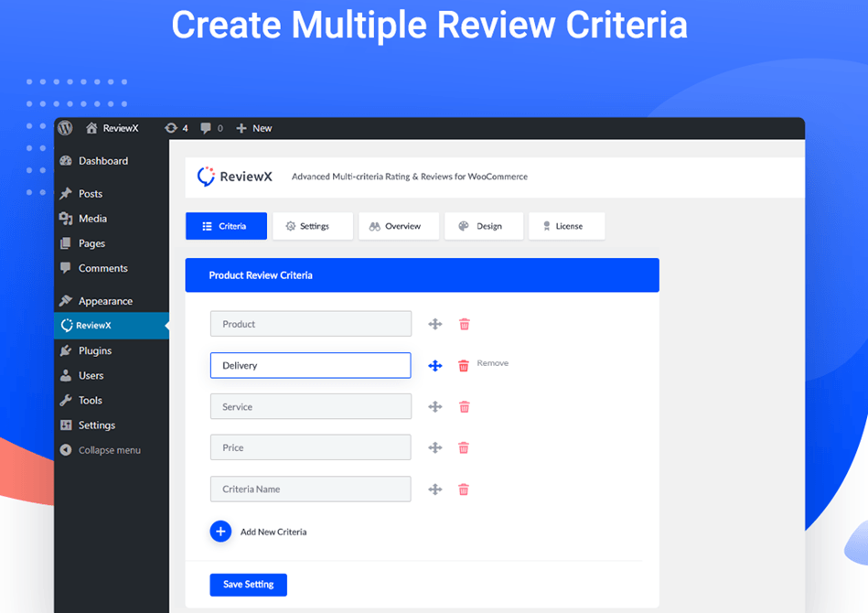Delete the Criteria Name row with trash icon
868x613 pixels.
[464, 489]
